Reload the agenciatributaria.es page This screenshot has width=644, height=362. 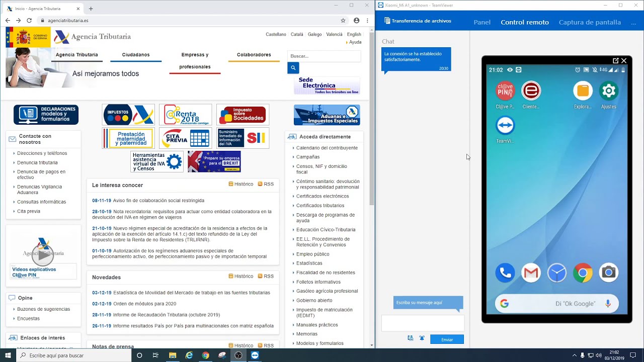click(x=29, y=21)
